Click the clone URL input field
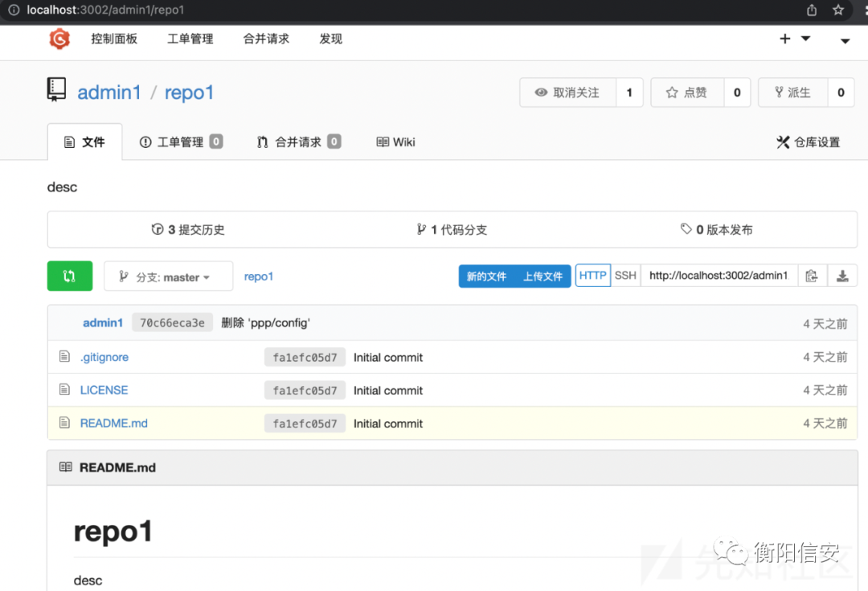This screenshot has height=591, width=868. [x=719, y=275]
